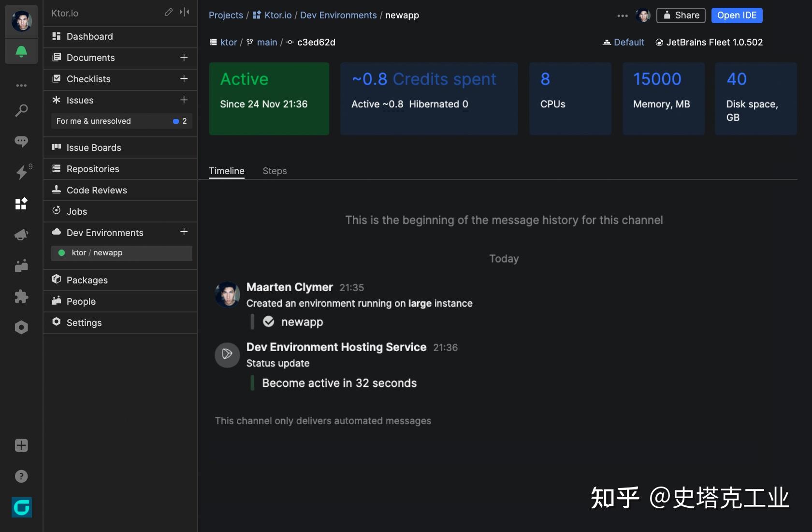This screenshot has width=812, height=532.
Task: Click the Dev Environment Hosting Service name
Action: click(x=336, y=347)
